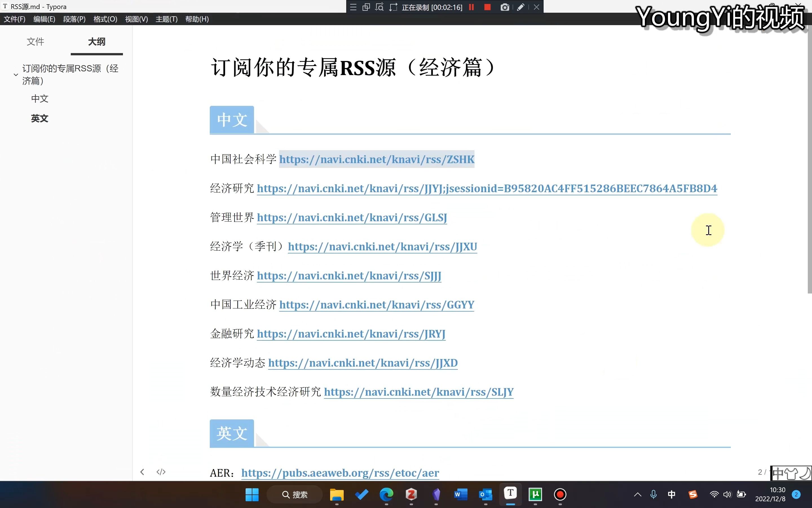Click the 中文 section heading

[x=232, y=120]
